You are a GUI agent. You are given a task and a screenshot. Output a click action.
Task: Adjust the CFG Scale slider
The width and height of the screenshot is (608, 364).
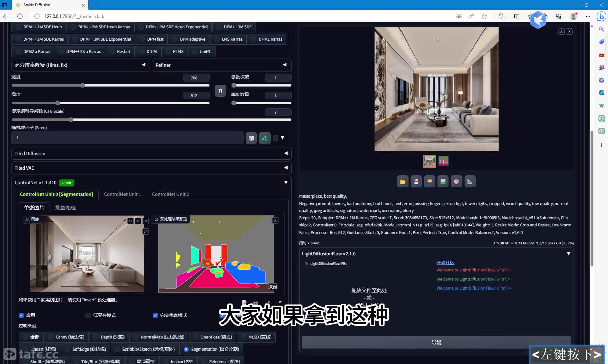tap(151, 120)
